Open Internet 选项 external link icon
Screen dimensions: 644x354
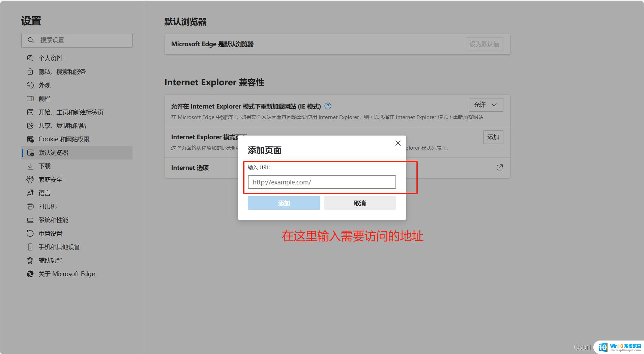pyautogui.click(x=500, y=168)
